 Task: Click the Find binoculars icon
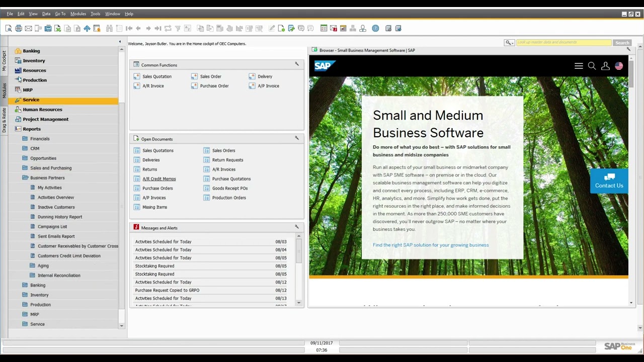(109, 29)
